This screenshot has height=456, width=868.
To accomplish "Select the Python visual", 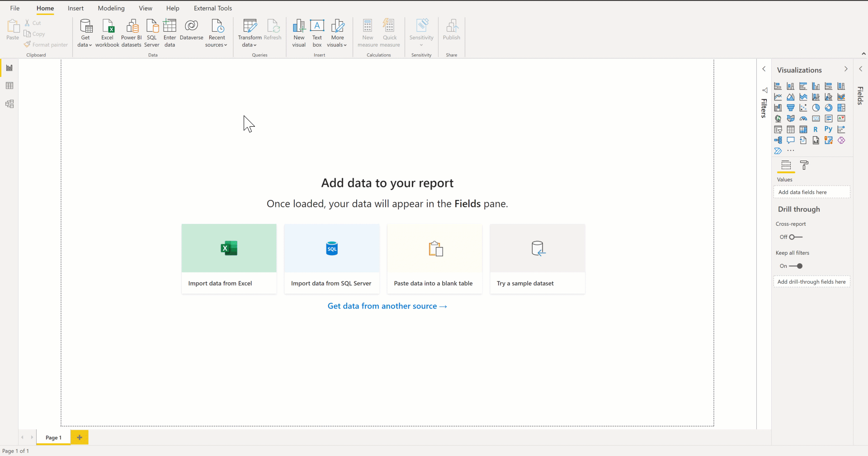I will pyautogui.click(x=828, y=129).
